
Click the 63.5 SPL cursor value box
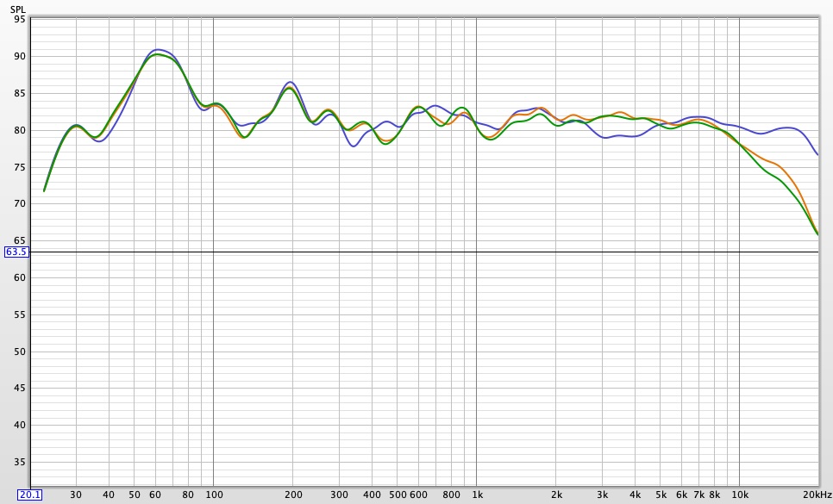16,252
